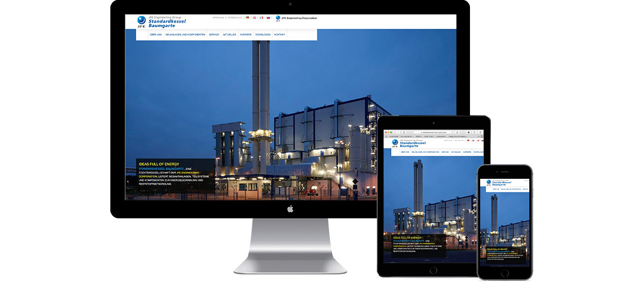The width and height of the screenshot is (644, 282).
Task: Select the UK flag on the tablet
Action: pos(473,140)
